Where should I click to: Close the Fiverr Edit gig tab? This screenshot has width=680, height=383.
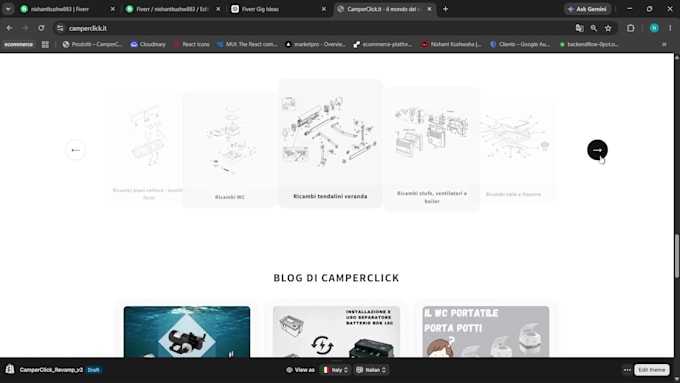point(218,9)
